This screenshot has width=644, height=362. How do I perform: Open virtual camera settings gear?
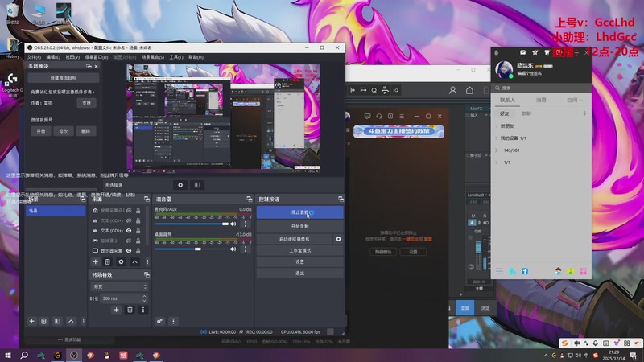pyautogui.click(x=338, y=238)
